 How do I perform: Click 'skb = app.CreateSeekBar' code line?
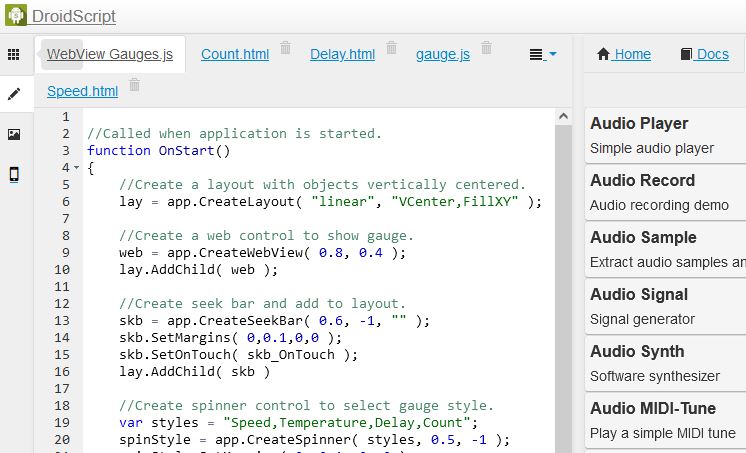[x=275, y=321]
